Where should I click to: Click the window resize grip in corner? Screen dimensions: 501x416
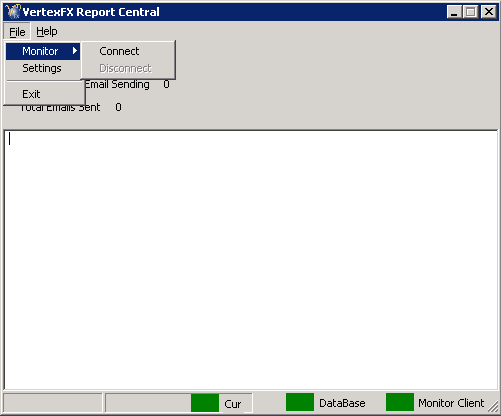[493, 407]
